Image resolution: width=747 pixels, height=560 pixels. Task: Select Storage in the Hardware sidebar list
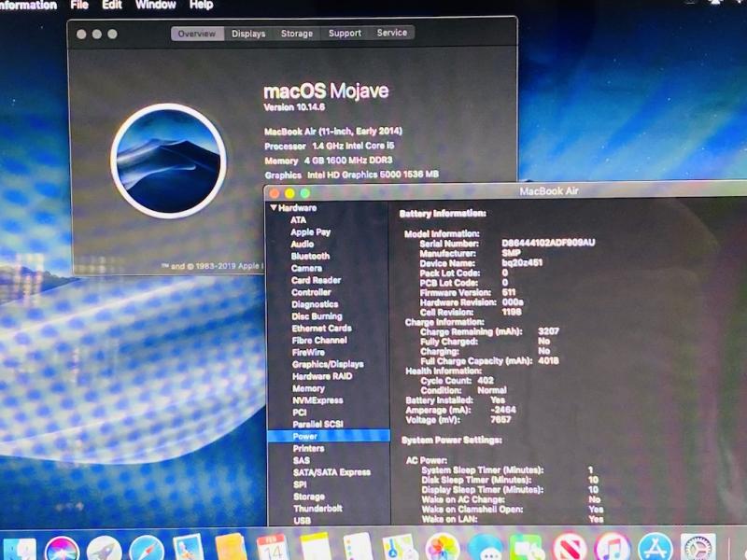coord(309,497)
